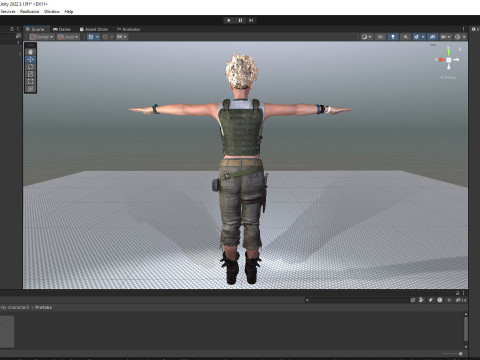Screen dimensions: 480x360
Task: Select the Move tool
Action: (x=30, y=59)
